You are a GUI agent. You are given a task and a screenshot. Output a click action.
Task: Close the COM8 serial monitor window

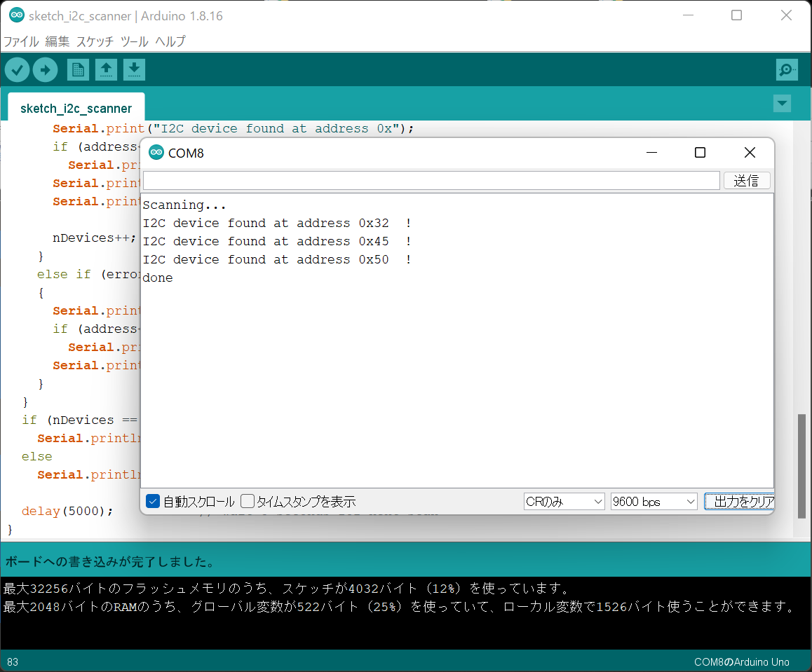pos(750,153)
